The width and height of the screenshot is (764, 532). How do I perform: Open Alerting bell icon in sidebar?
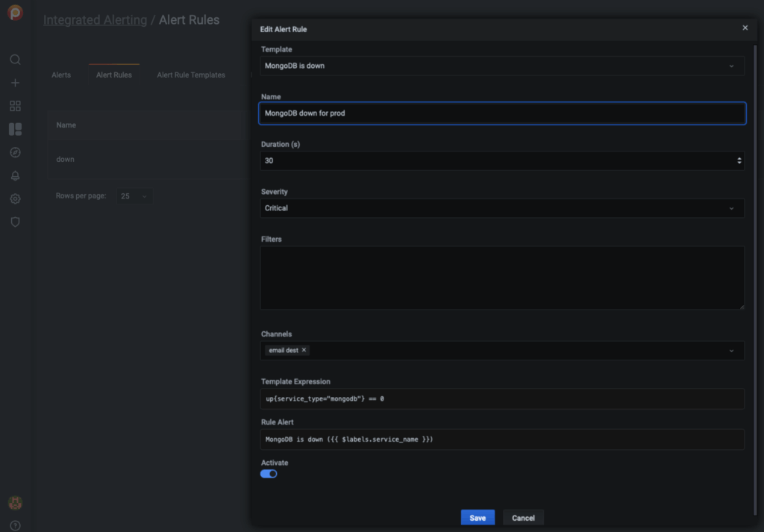[x=15, y=175]
